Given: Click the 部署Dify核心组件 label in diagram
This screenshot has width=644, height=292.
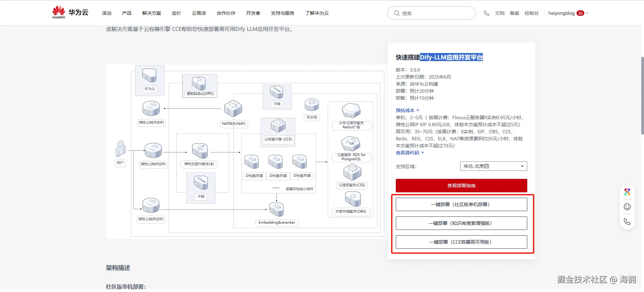Looking at the screenshot, I should (300, 189).
